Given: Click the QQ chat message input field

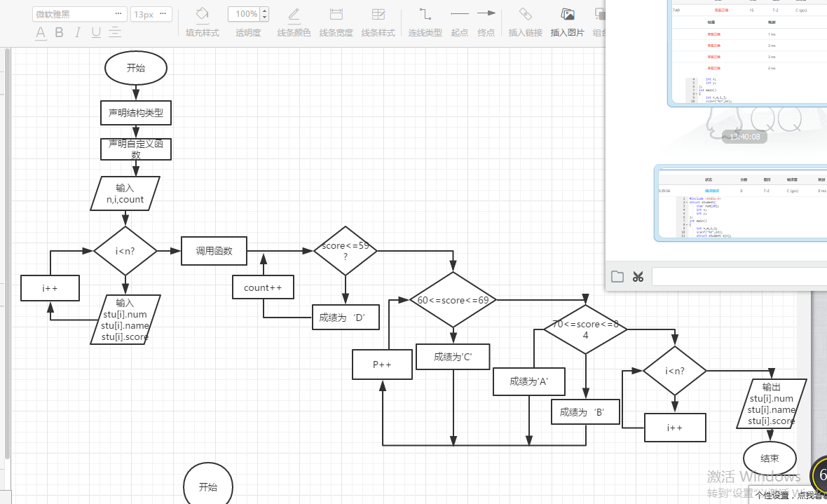Looking at the screenshot, I should click(x=739, y=277).
